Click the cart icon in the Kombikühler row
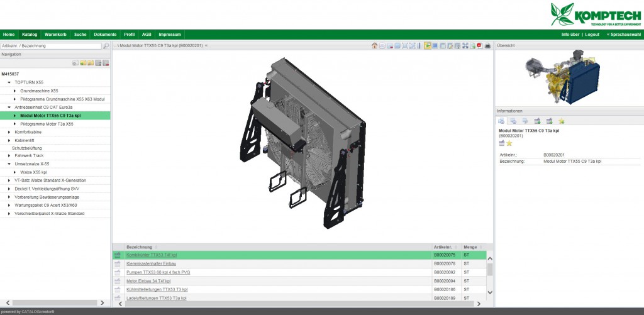 click(117, 255)
